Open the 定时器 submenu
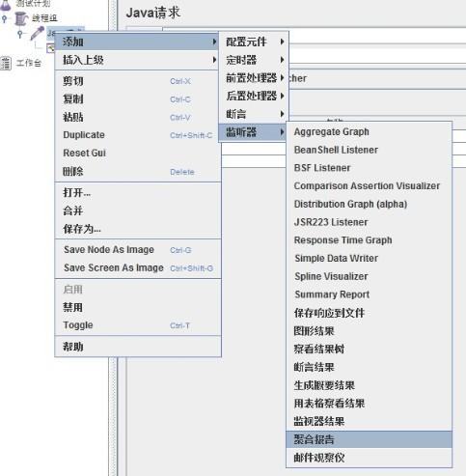This screenshot has height=476, width=466. pyautogui.click(x=254, y=60)
